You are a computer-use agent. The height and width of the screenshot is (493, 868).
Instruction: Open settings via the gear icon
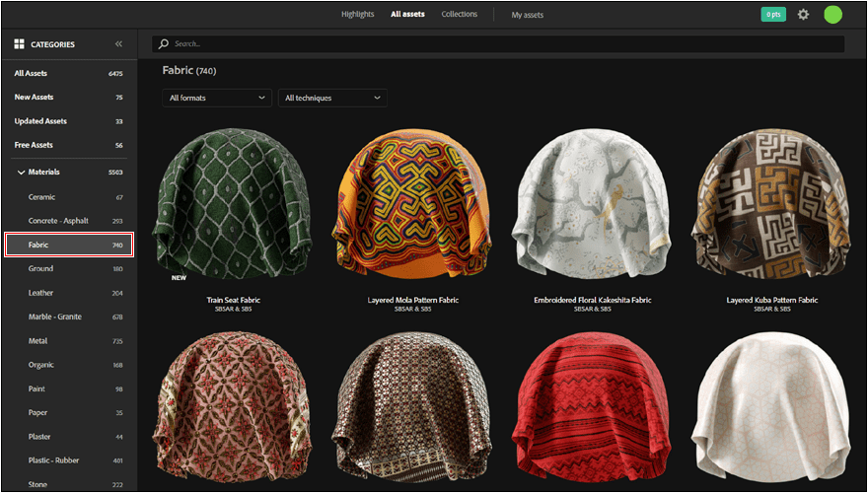pyautogui.click(x=803, y=15)
